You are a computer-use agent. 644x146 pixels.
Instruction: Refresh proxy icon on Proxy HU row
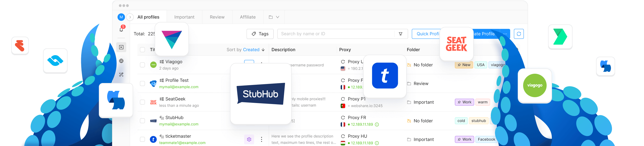343,136
